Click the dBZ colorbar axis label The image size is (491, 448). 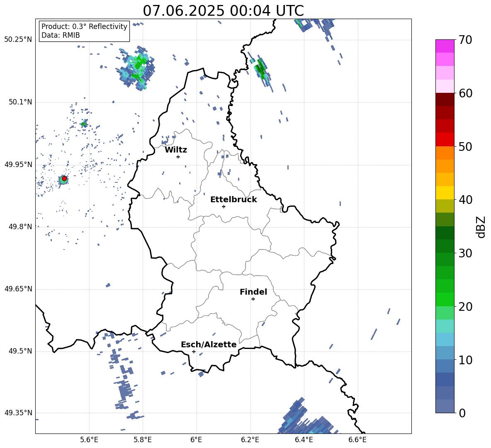coord(481,227)
